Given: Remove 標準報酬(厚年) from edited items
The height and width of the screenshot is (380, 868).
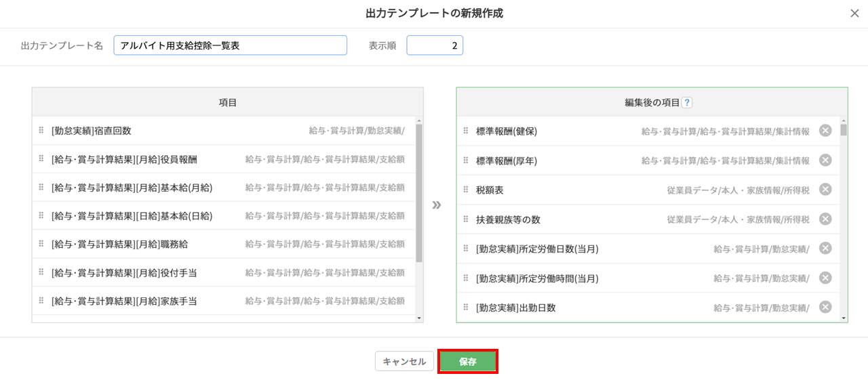Looking at the screenshot, I should click(825, 160).
